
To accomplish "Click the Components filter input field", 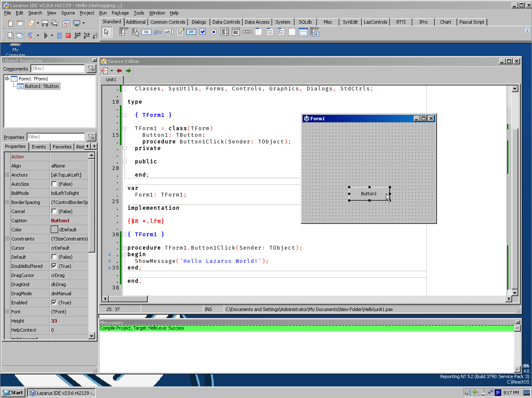I will pos(57,69).
